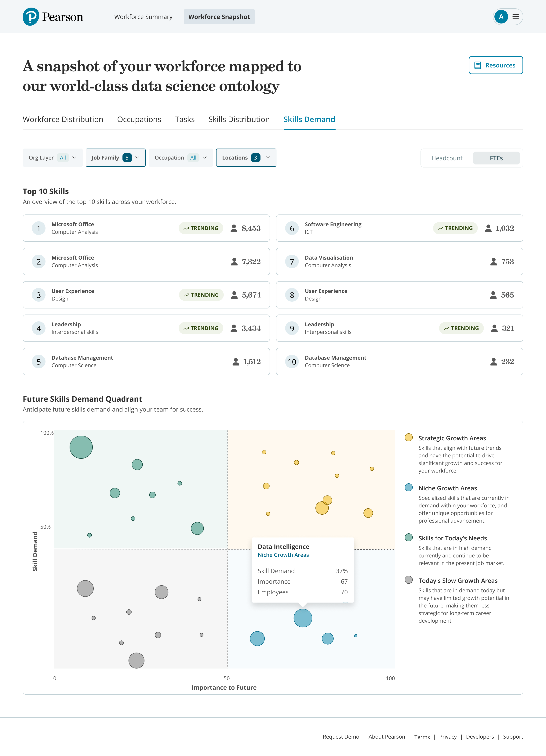Click the Request Demo footer link
Image resolution: width=546 pixels, height=756 pixels.
point(340,736)
